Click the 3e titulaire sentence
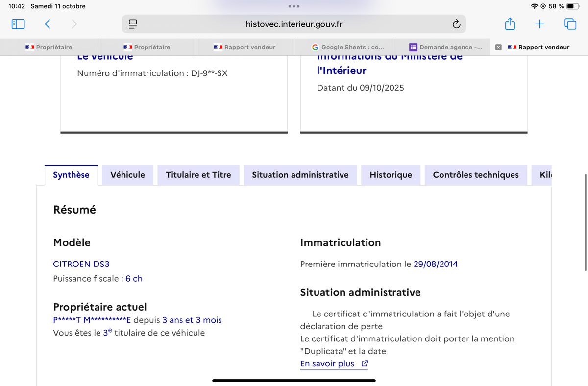Viewport: 588px width, 386px height. coord(129,333)
